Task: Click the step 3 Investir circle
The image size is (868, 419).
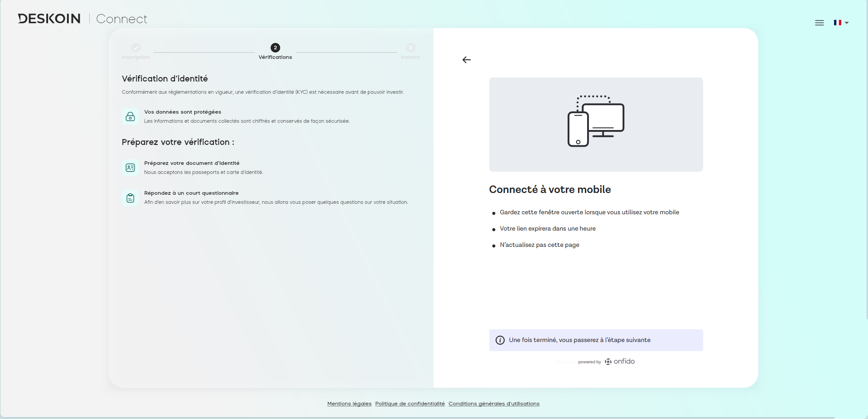Action: [410, 47]
